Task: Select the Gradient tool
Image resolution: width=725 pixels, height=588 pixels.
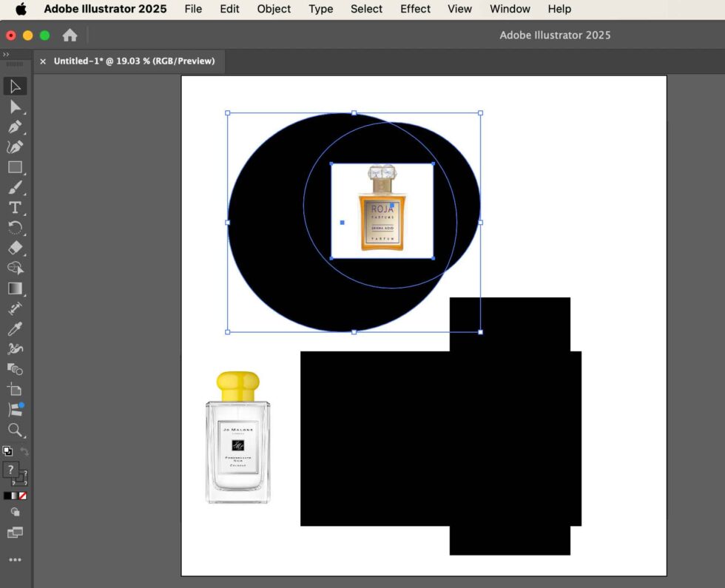Action: click(x=15, y=288)
